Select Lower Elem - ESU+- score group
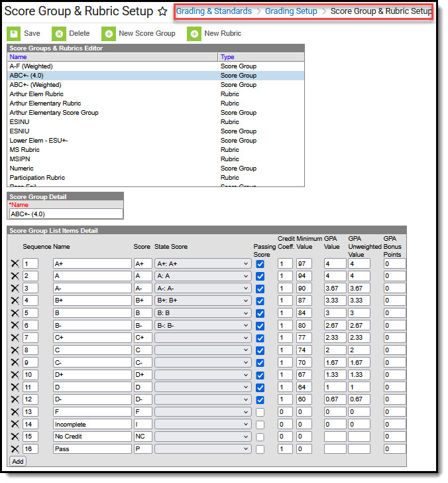The width and height of the screenshot is (448, 483). pos(156,141)
